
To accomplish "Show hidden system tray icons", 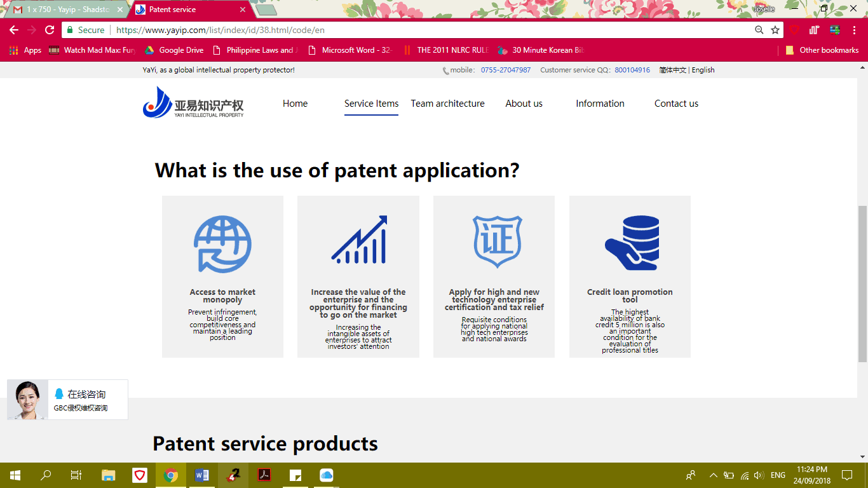I will (x=713, y=475).
